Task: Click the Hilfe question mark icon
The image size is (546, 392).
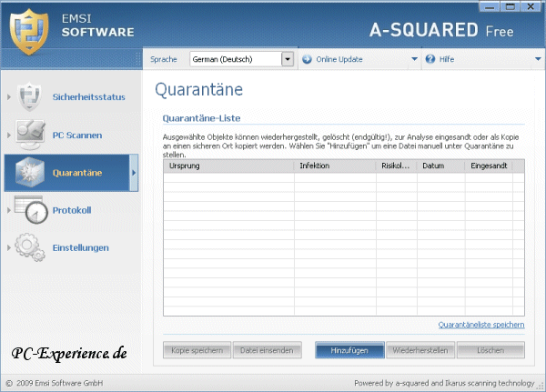Action: (x=430, y=59)
